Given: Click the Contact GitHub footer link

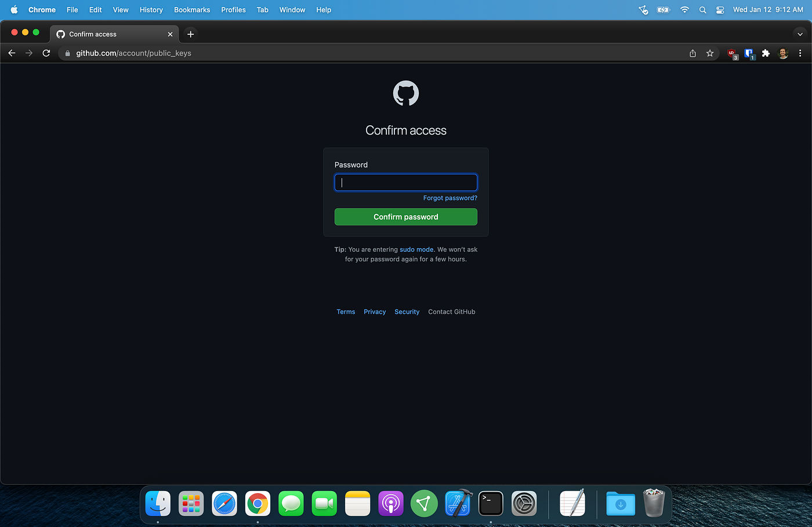Looking at the screenshot, I should [452, 312].
